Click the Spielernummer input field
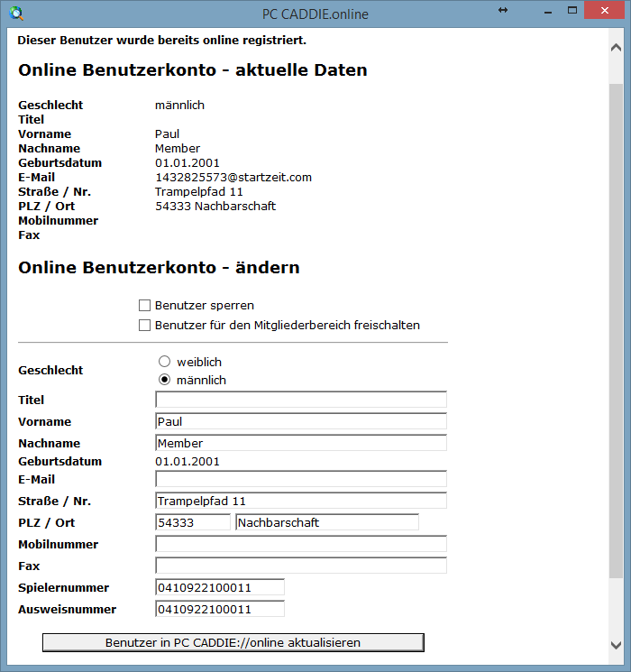 pos(220,587)
